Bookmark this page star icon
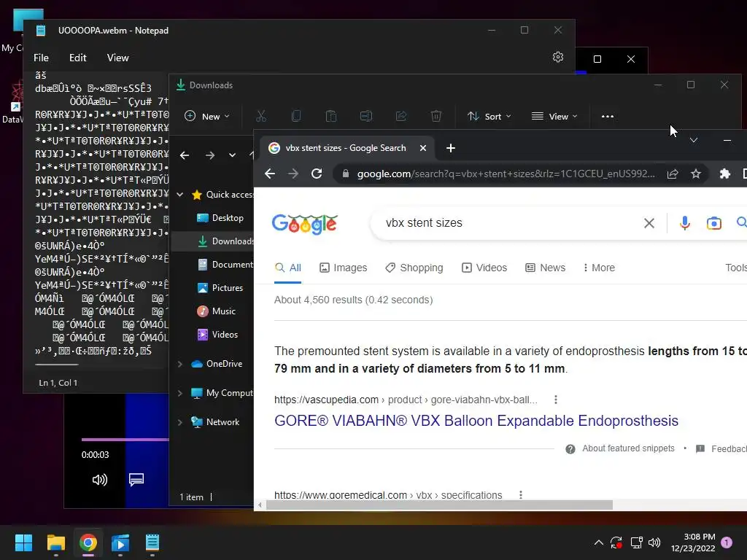The height and width of the screenshot is (560, 747). pyautogui.click(x=695, y=174)
